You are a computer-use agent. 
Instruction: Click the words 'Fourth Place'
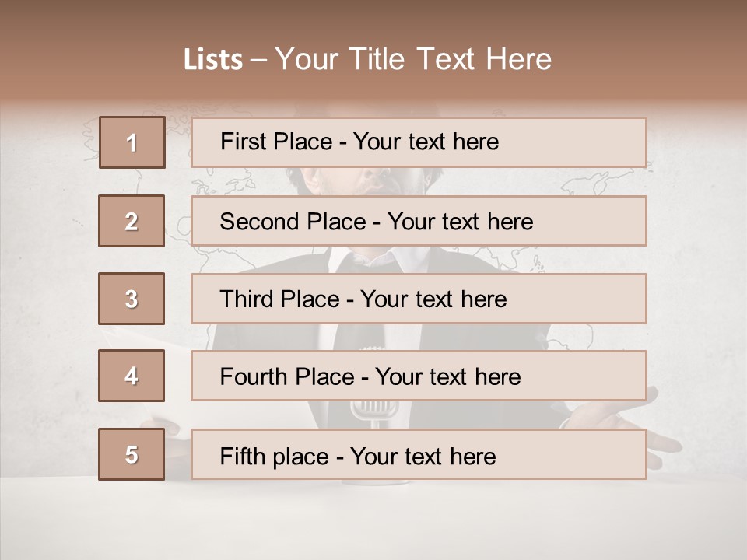click(287, 376)
